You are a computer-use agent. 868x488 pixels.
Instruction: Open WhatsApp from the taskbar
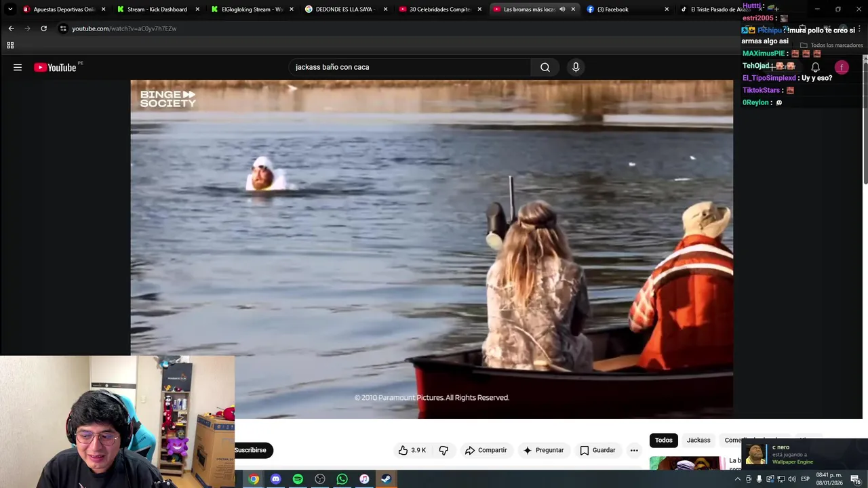point(342,479)
